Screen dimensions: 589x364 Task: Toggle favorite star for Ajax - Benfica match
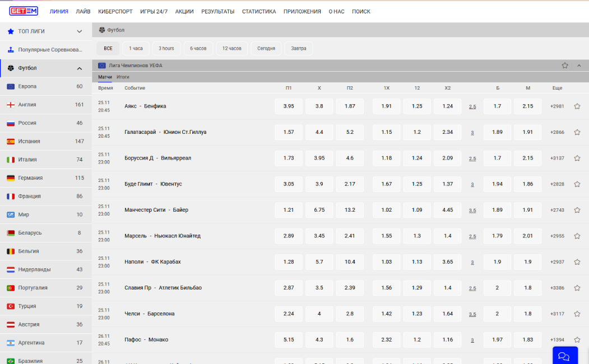click(577, 106)
